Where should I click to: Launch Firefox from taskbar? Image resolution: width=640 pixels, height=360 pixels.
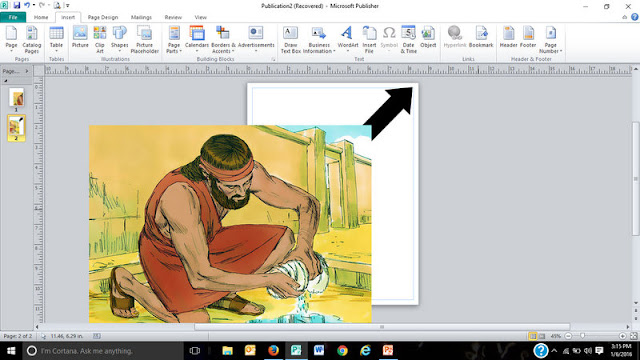[x=273, y=351]
